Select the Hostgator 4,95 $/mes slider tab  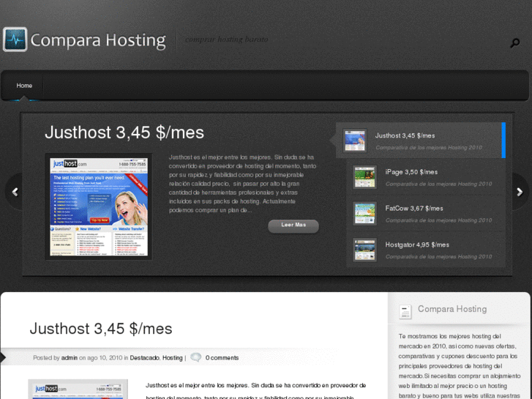click(425, 250)
